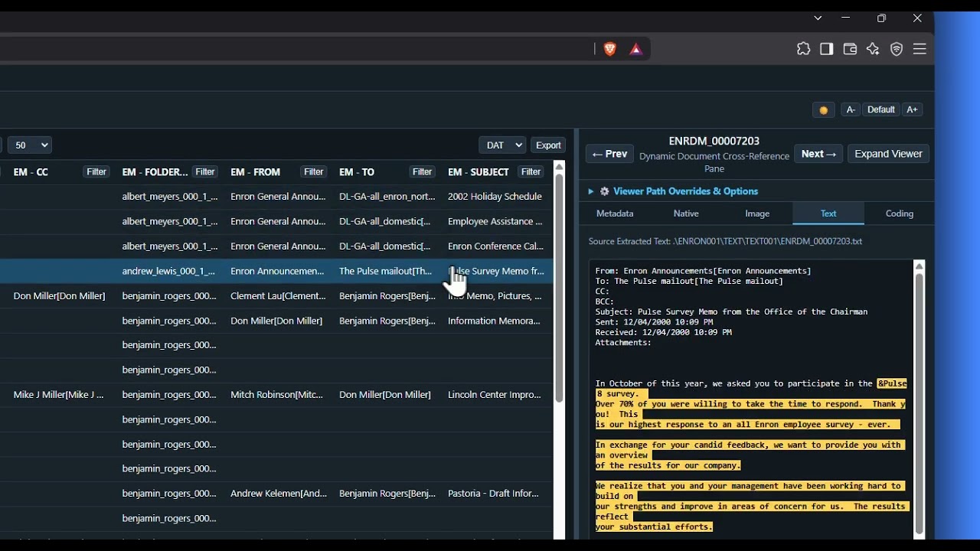The width and height of the screenshot is (980, 551).
Task: Switch to the Metadata tab
Action: point(615,214)
